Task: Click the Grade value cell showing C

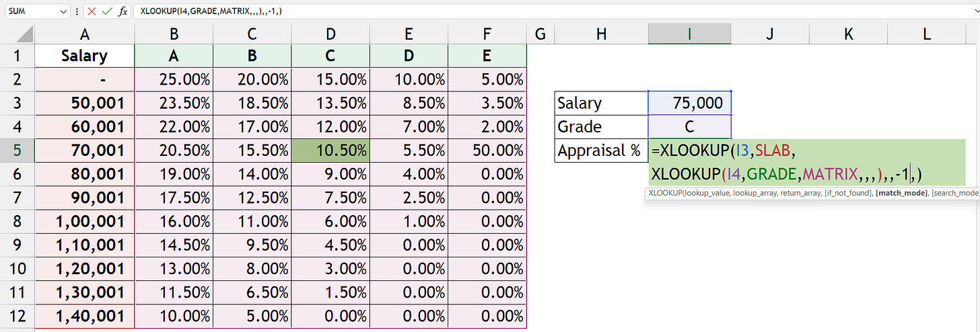Action: coord(689,126)
